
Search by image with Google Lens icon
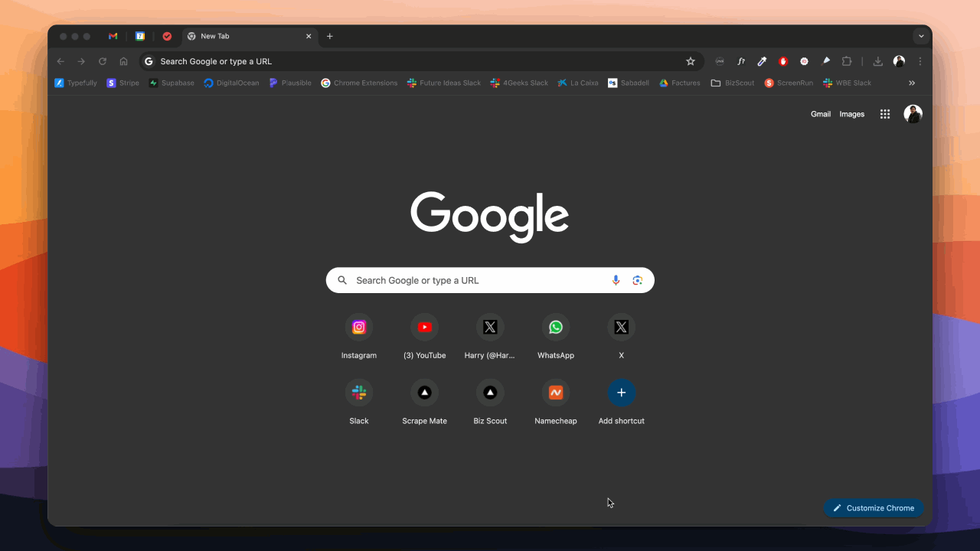pos(638,280)
